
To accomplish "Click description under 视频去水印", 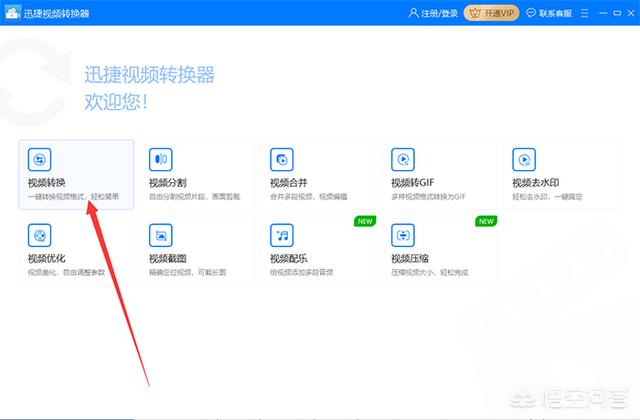I will pyautogui.click(x=547, y=197).
